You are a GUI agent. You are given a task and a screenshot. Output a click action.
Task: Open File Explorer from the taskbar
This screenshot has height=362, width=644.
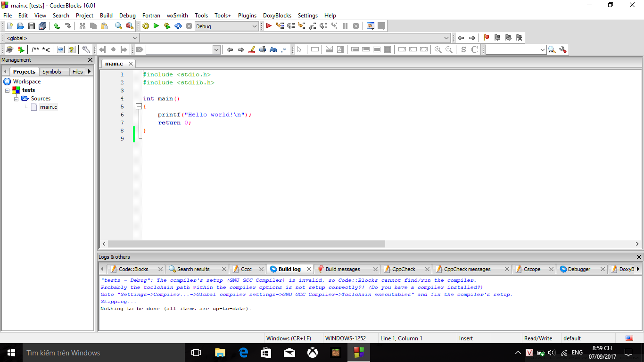pyautogui.click(x=220, y=353)
